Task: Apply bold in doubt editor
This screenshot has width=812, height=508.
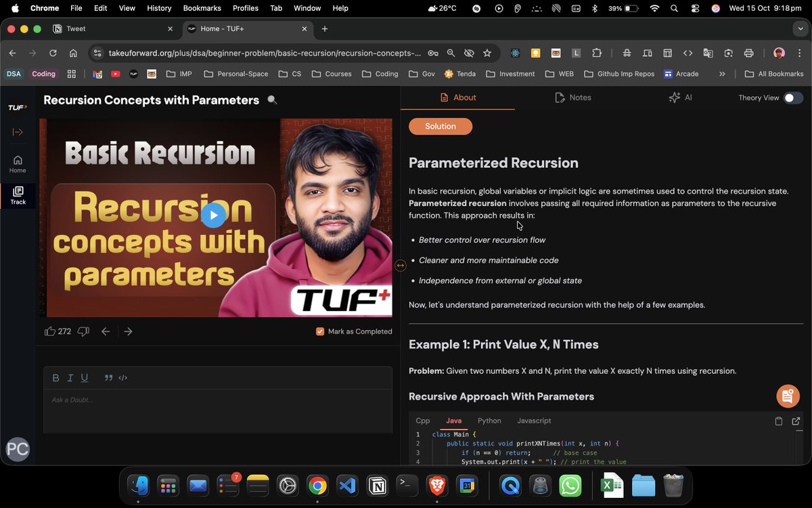Action: click(56, 378)
